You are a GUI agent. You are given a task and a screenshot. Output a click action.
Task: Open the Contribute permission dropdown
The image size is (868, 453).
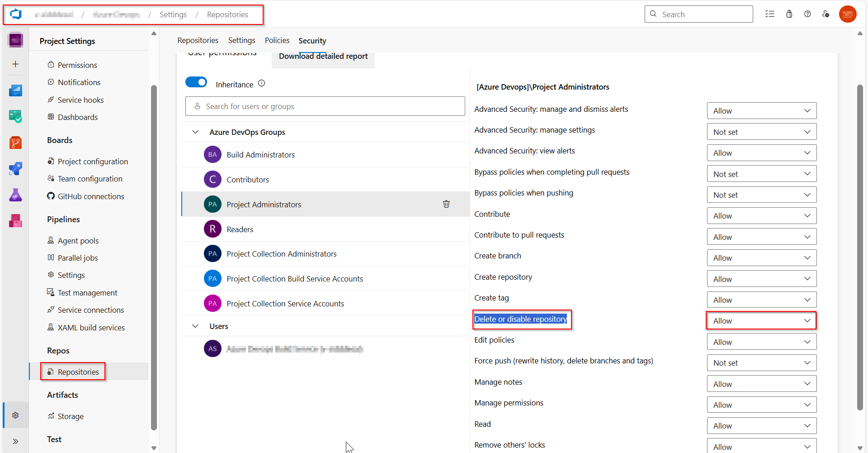(x=762, y=216)
